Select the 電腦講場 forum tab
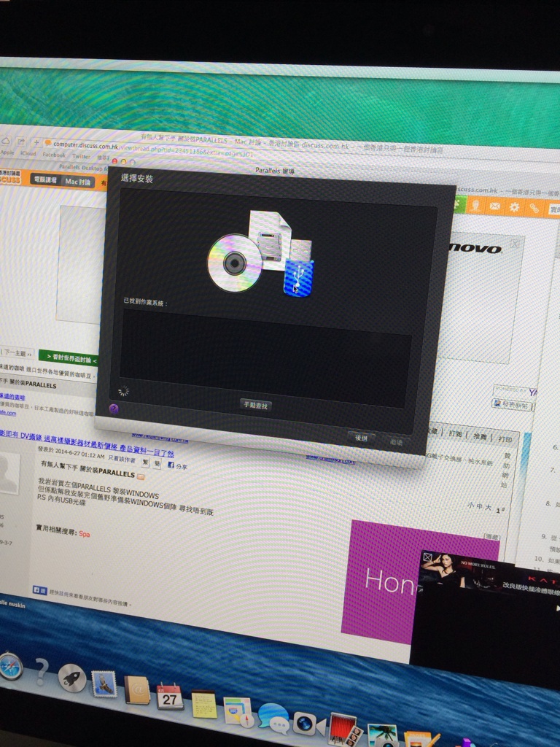The height and width of the screenshot is (747, 560). 45,180
